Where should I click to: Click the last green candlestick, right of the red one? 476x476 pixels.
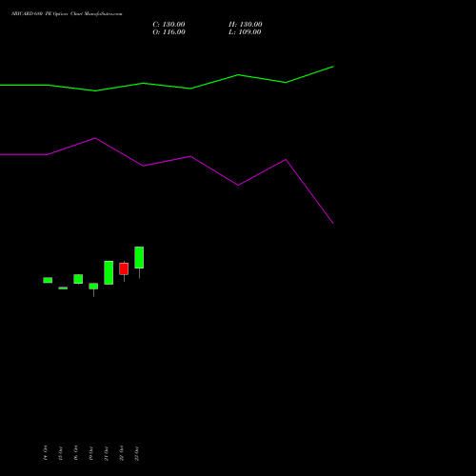(x=139, y=257)
